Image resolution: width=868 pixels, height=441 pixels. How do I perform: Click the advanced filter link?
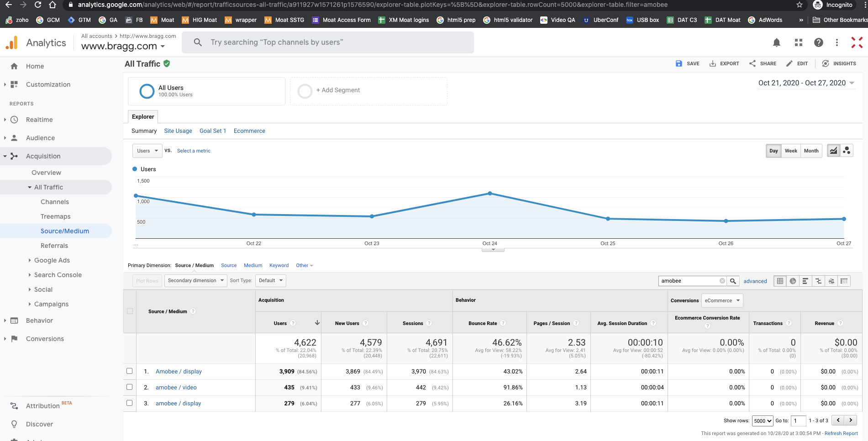pyautogui.click(x=755, y=281)
